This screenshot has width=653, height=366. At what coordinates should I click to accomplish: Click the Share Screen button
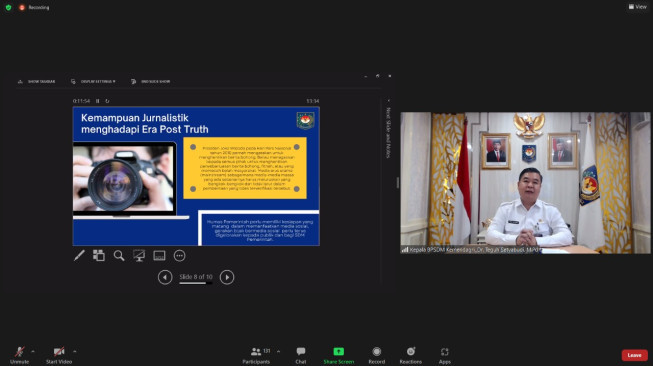point(339,355)
